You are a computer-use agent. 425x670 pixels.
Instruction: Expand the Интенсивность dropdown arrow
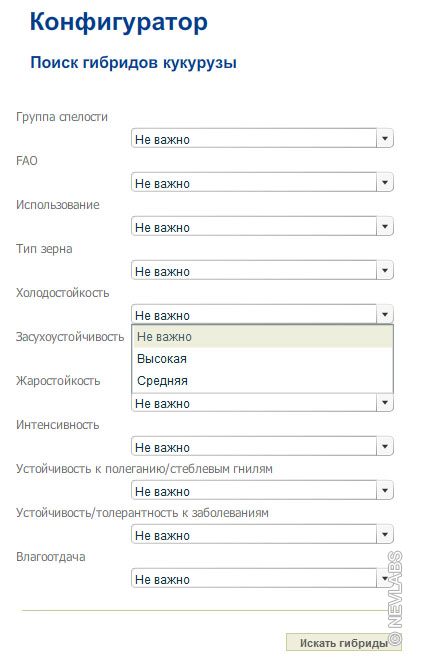(x=384, y=447)
